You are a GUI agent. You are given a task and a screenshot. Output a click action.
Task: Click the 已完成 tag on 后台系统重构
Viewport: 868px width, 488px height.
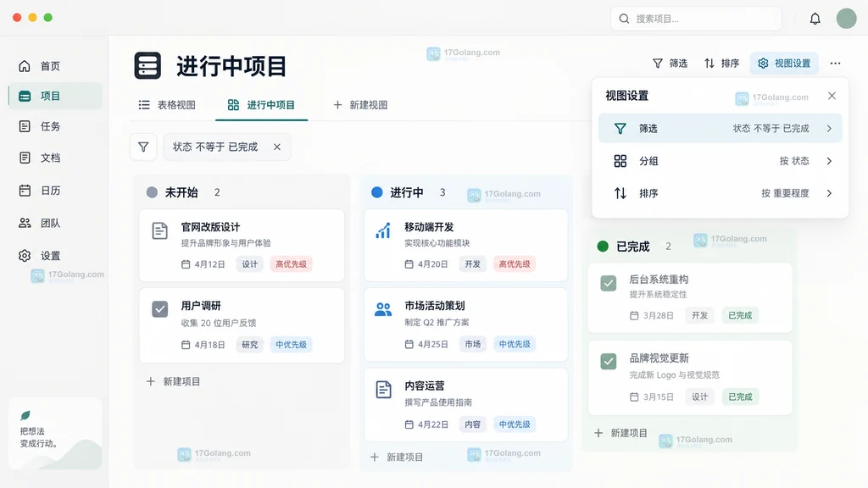pos(740,315)
